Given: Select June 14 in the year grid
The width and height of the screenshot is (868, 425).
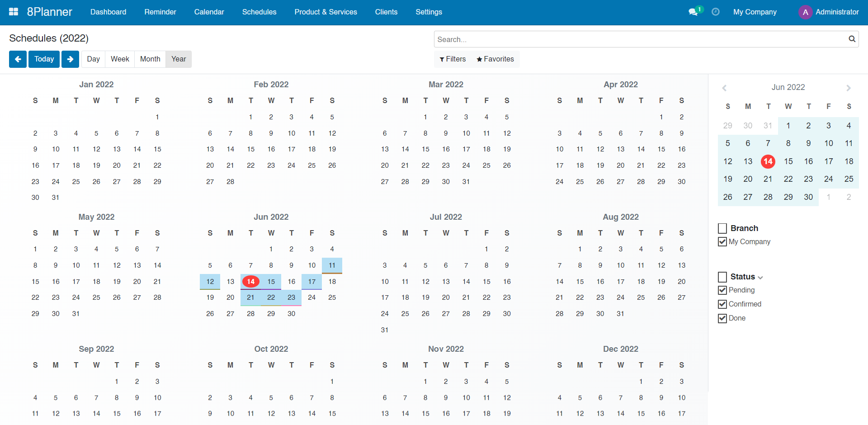Looking at the screenshot, I should (x=251, y=282).
